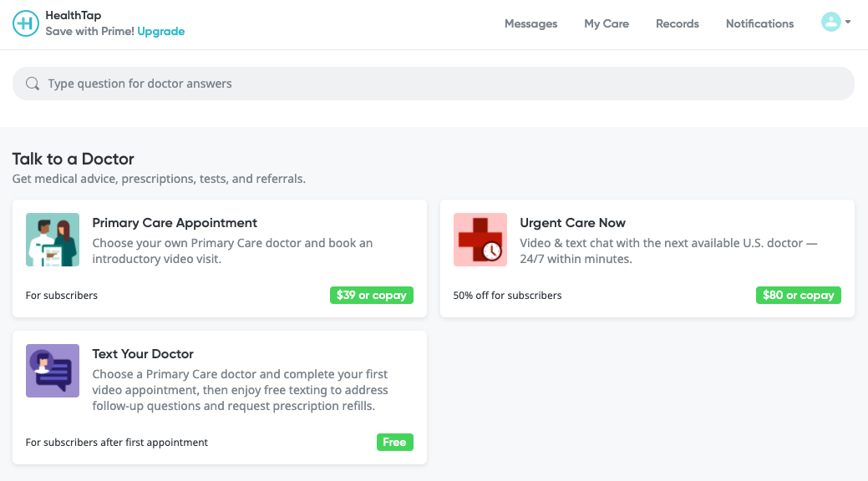Go to My Care
The height and width of the screenshot is (481, 868).
(x=607, y=24)
